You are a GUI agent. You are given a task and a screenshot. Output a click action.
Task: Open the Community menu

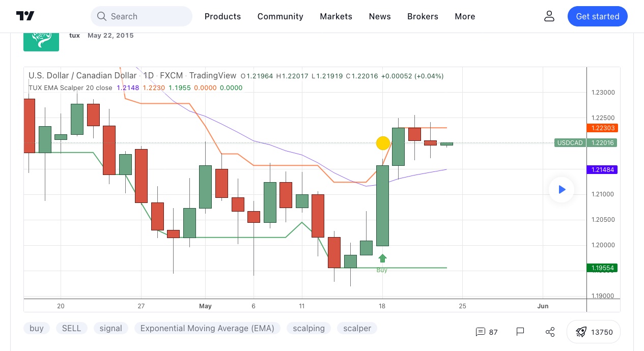280,16
